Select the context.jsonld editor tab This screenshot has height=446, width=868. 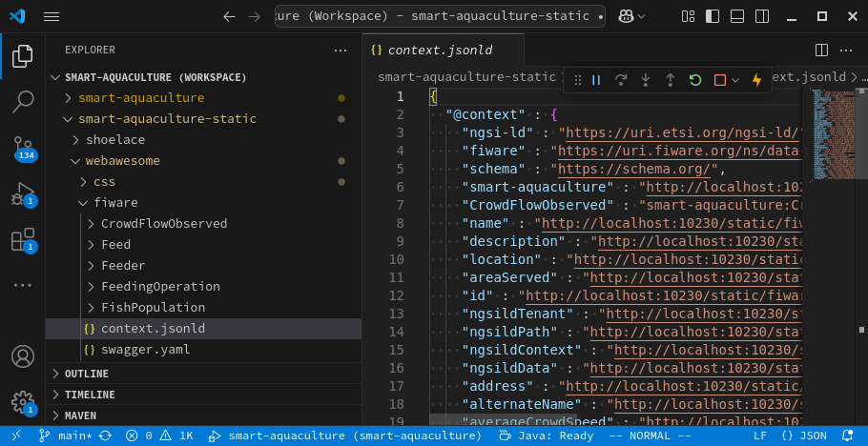pyautogui.click(x=443, y=51)
